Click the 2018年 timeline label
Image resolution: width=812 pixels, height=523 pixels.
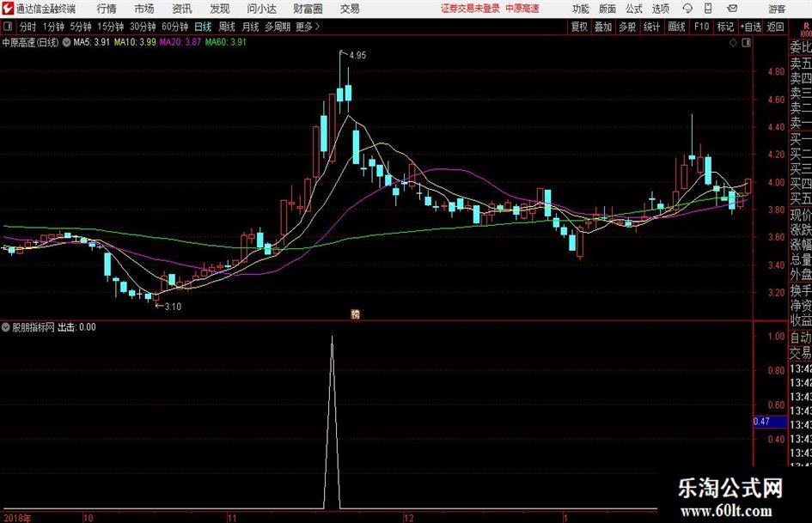click(16, 518)
